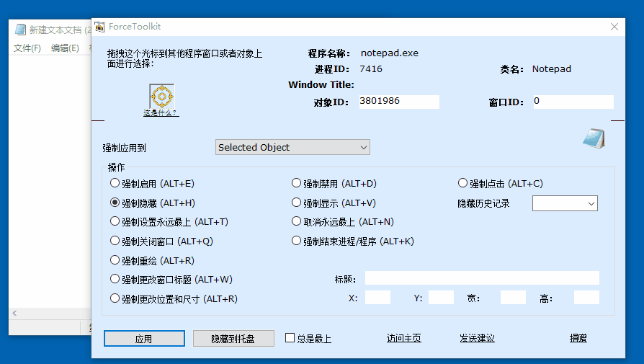
Task: Expand the 隐藏历史记录 dropdown
Action: click(565, 204)
